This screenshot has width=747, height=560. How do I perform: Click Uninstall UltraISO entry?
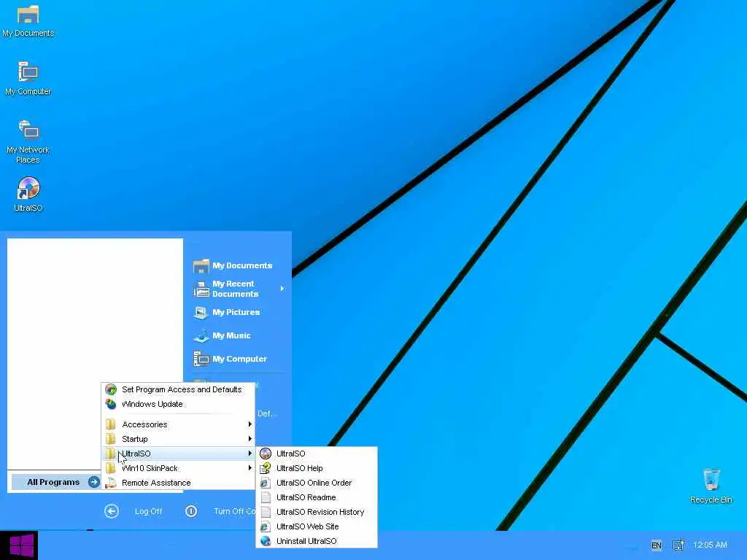(x=317, y=542)
